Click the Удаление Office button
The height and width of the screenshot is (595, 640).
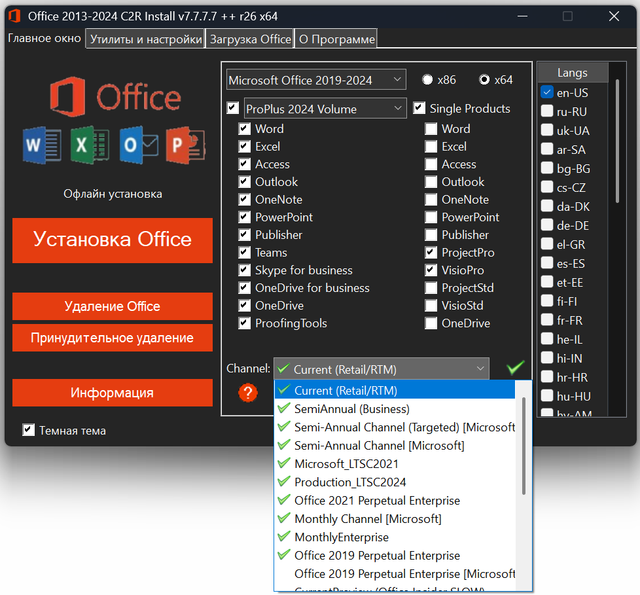coord(112,306)
